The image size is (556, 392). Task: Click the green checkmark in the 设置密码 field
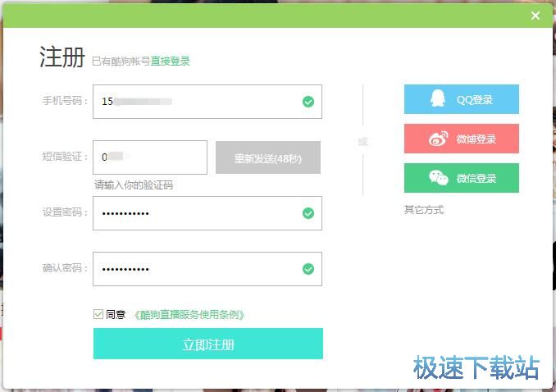click(308, 213)
